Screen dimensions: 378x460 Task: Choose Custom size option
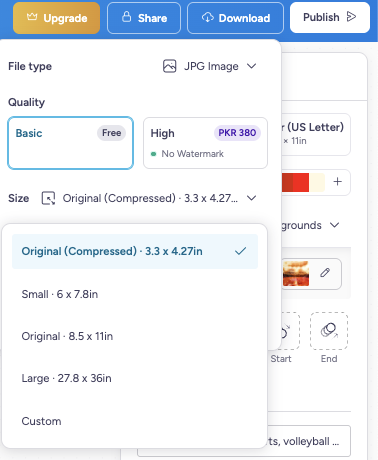(x=135, y=421)
